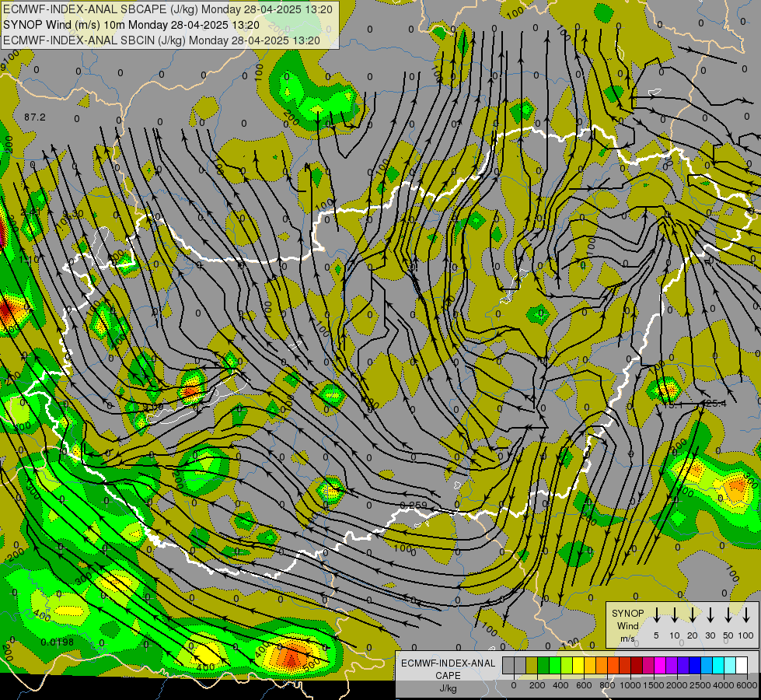761x700 pixels.
Task: Click the 5 m/s wind arrow symbol
Action: [656, 615]
